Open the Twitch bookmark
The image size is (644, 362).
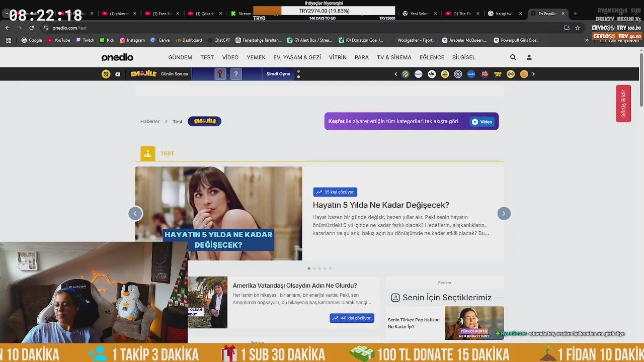(x=85, y=40)
